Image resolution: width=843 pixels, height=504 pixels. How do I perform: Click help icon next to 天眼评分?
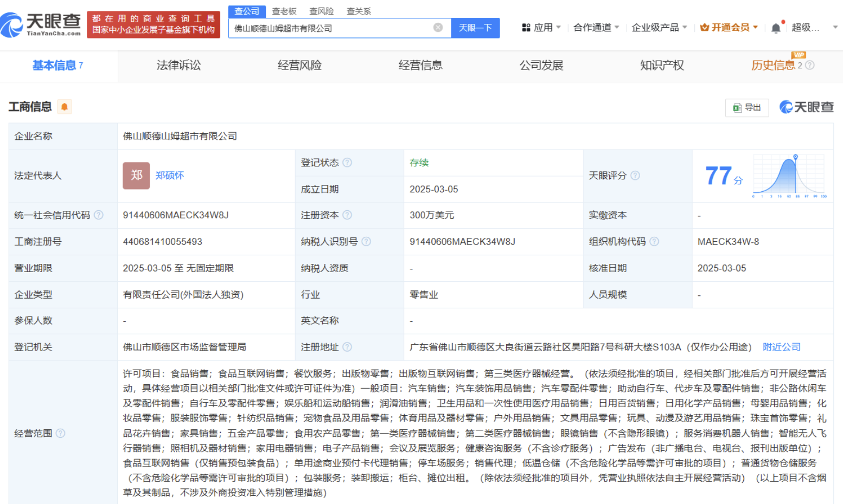click(635, 176)
